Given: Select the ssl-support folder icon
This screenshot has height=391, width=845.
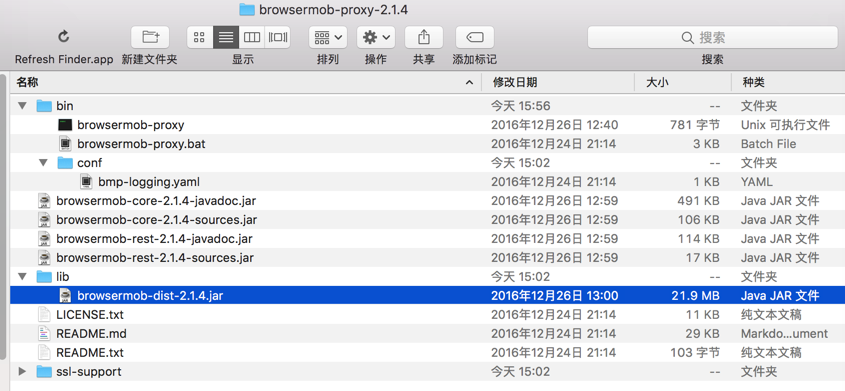Looking at the screenshot, I should click(x=44, y=372).
